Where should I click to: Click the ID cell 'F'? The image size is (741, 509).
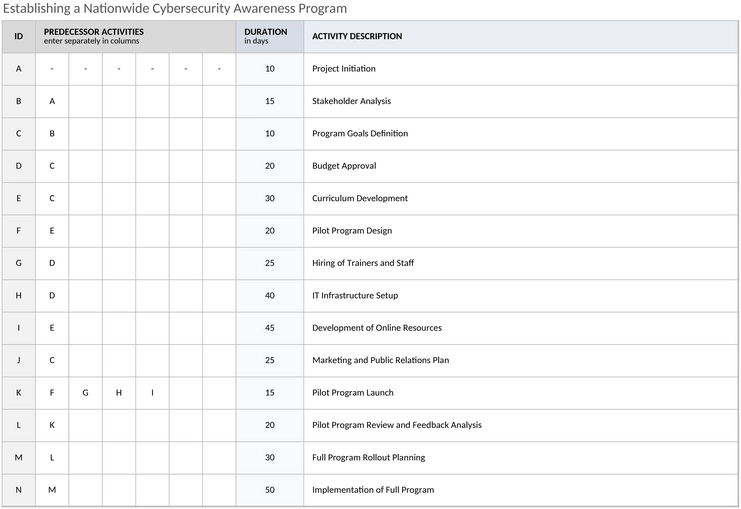[x=18, y=231]
